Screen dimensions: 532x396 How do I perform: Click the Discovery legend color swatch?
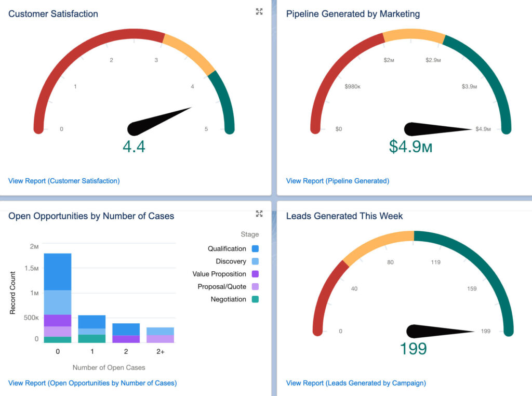tap(255, 261)
